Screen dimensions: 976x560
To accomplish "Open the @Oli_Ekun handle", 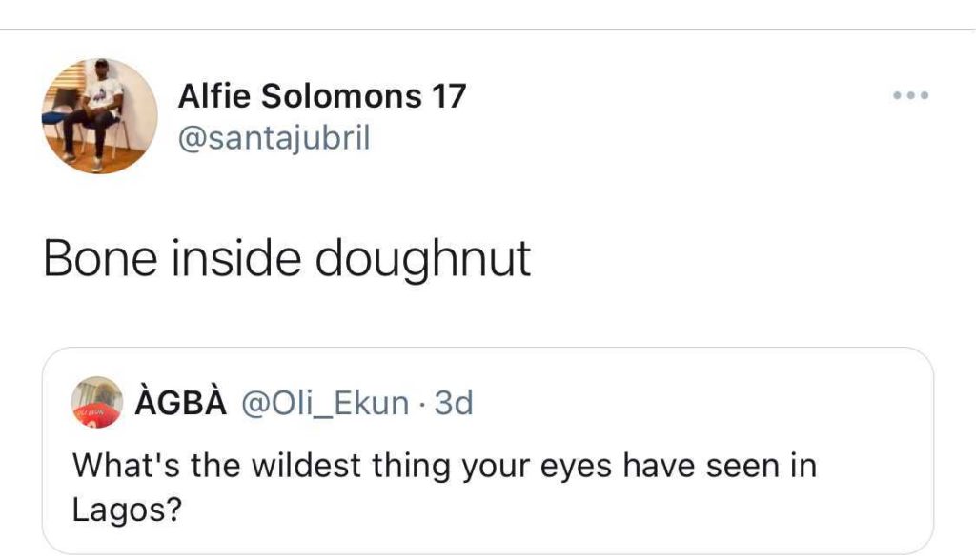I will click(325, 404).
